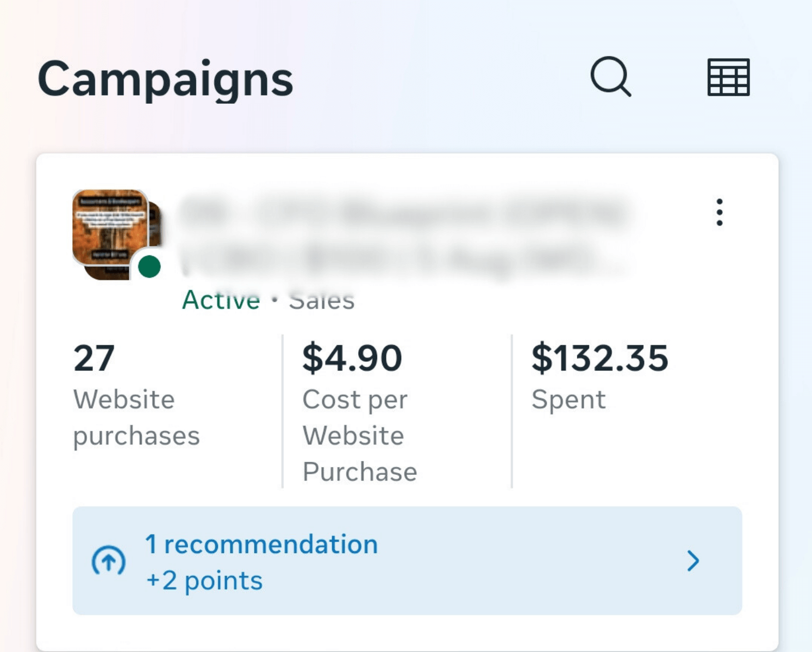
Task: Open the blurred campaign name title
Action: tap(402, 236)
